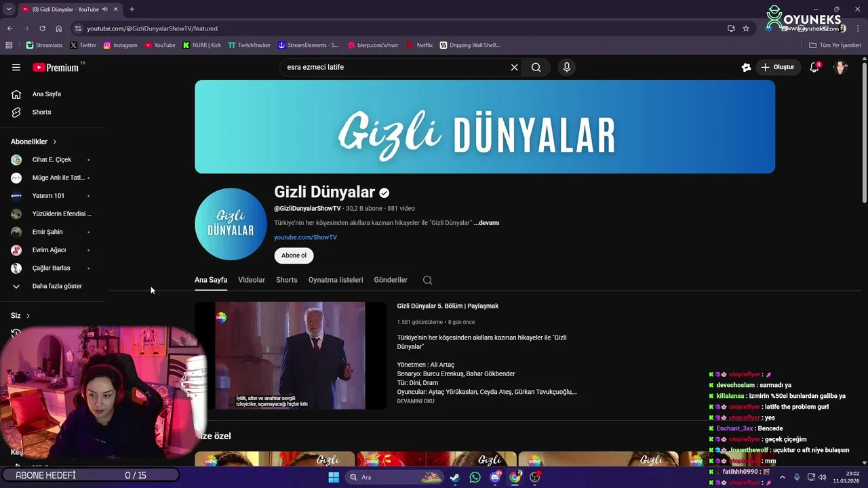Click the taskbar Ara search box
Viewport: 868px width, 488px height.
[x=395, y=477]
